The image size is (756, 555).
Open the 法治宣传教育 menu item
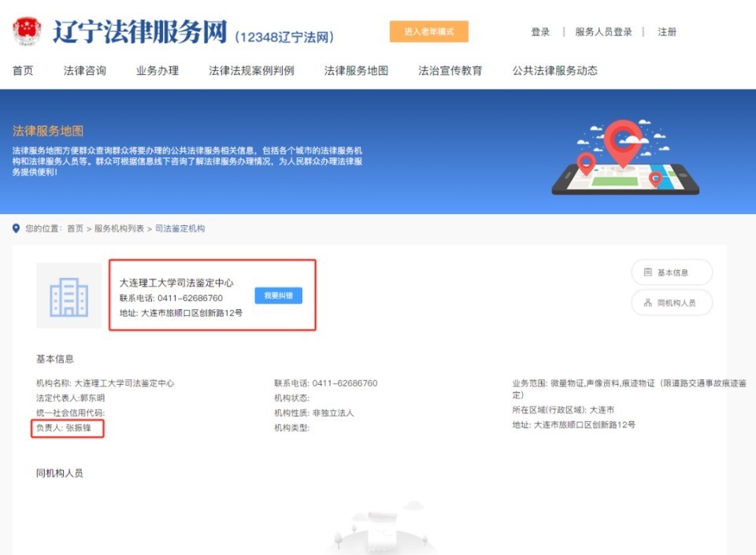[450, 71]
